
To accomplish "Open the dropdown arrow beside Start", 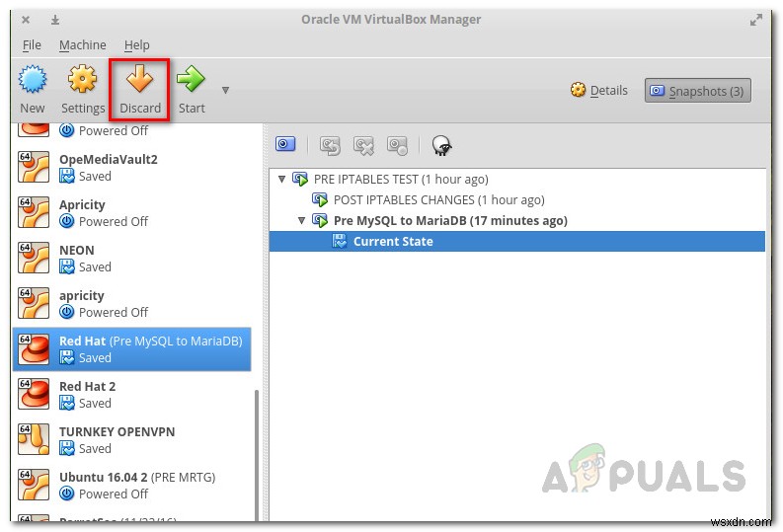I will [x=225, y=91].
